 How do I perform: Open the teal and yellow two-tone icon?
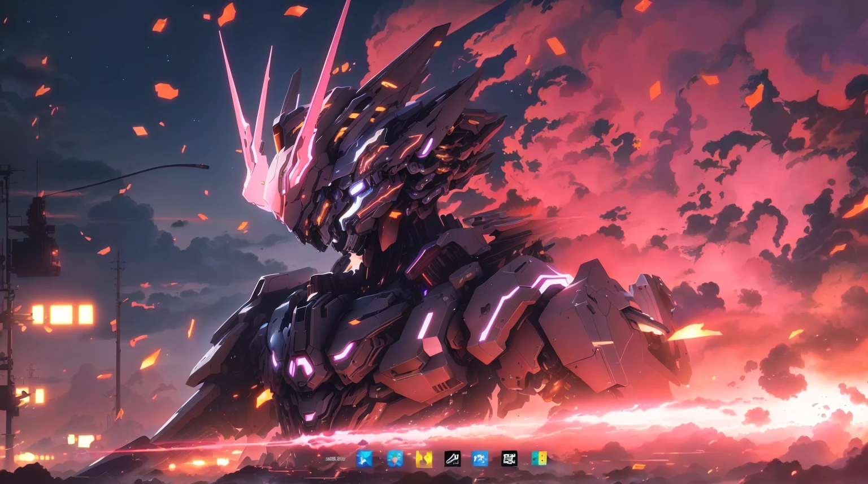(539, 459)
